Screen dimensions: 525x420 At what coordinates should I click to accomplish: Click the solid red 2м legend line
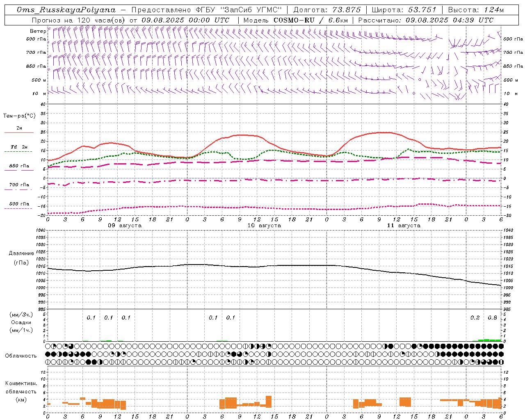tap(19, 132)
